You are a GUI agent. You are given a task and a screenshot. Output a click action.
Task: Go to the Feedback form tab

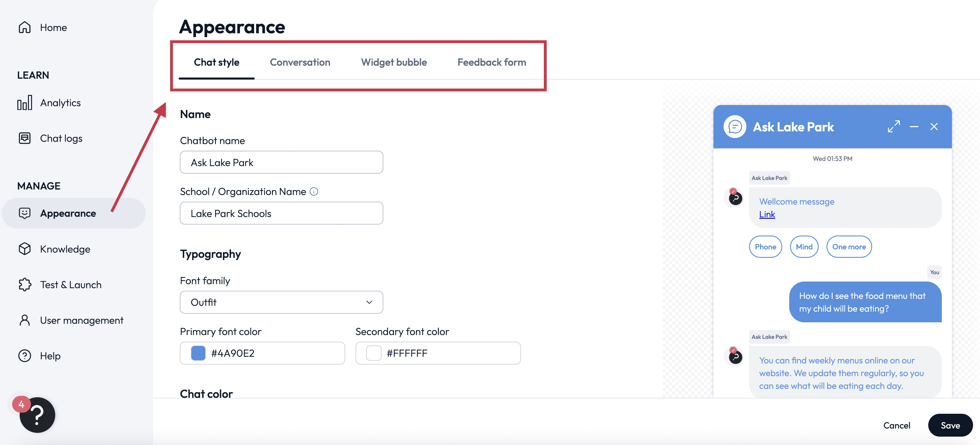click(x=492, y=62)
